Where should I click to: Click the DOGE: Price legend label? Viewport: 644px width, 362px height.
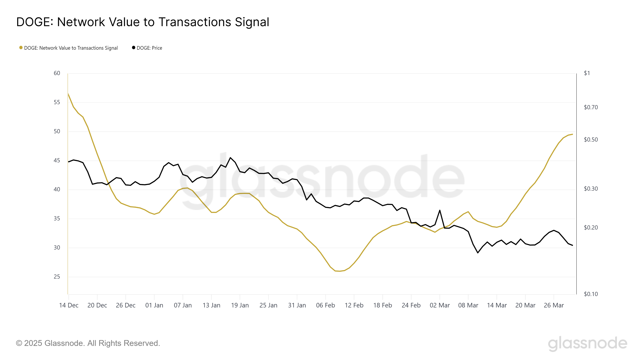tap(149, 48)
